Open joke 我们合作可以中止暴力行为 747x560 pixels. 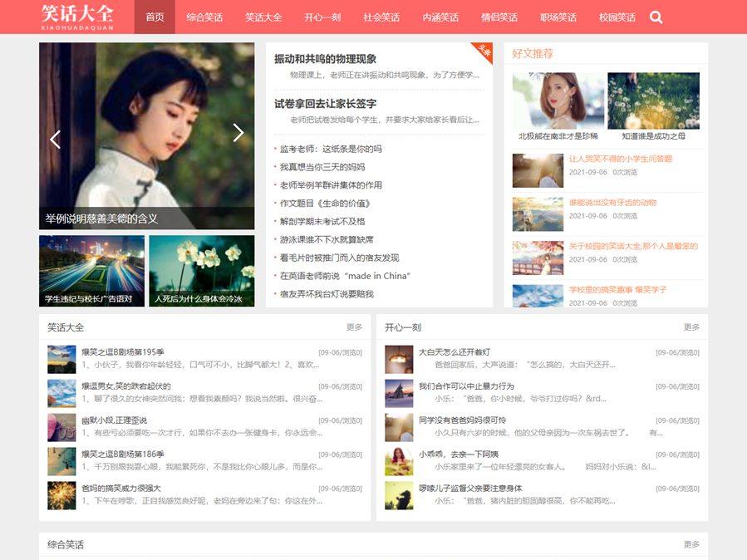466,386
